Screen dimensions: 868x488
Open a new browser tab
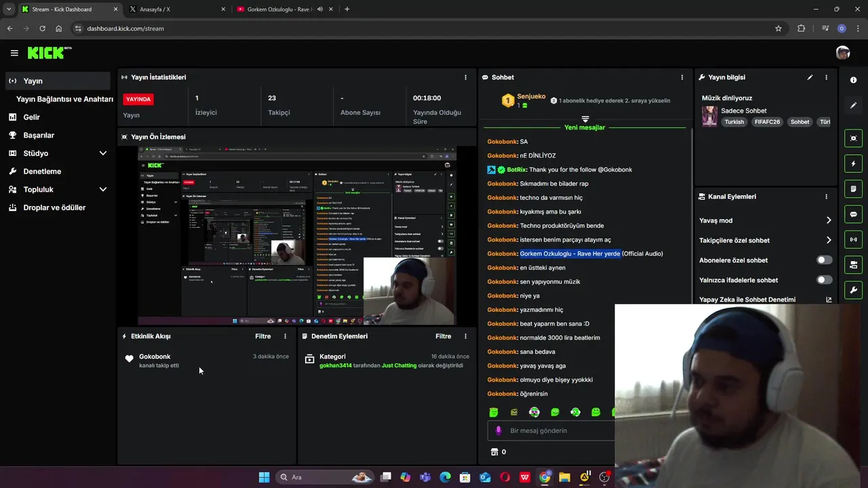(x=347, y=9)
